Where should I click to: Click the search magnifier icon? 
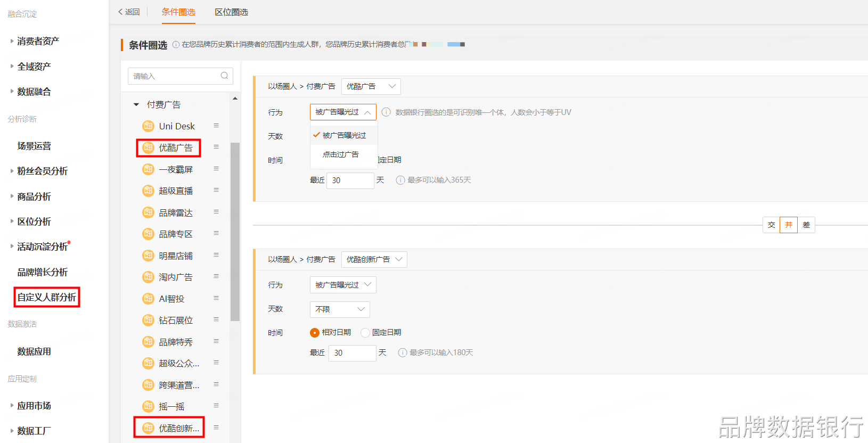(x=224, y=76)
